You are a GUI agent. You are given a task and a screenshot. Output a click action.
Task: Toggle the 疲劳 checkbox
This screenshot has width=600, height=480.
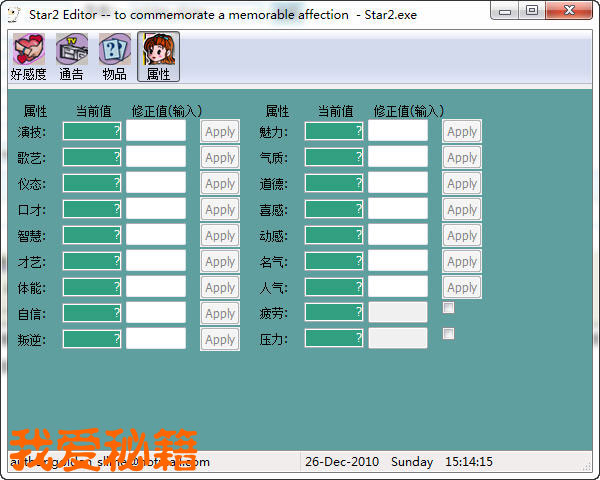449,308
